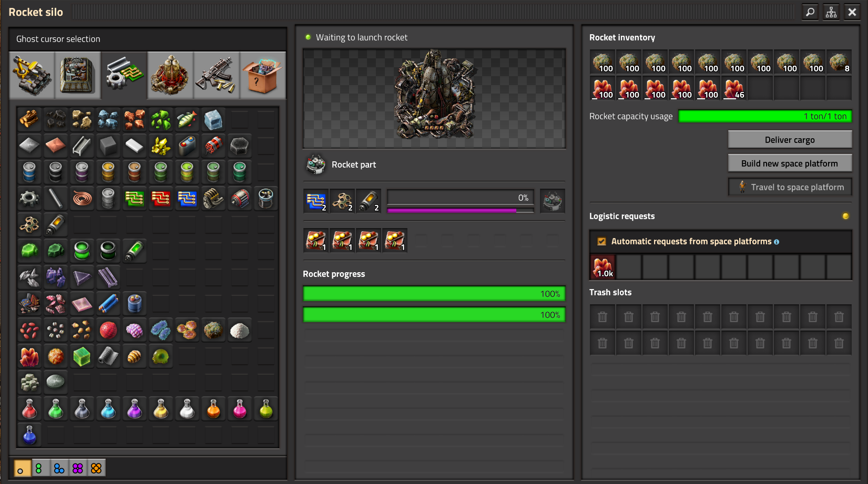This screenshot has width=868, height=484.
Task: Select the copper cable item
Action: (x=82, y=199)
